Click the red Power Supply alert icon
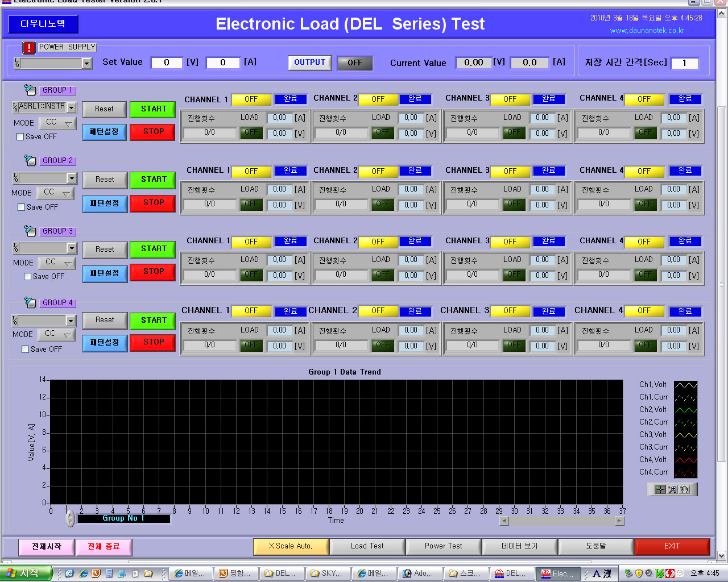Screen dimensions: 728x582 click(x=29, y=48)
